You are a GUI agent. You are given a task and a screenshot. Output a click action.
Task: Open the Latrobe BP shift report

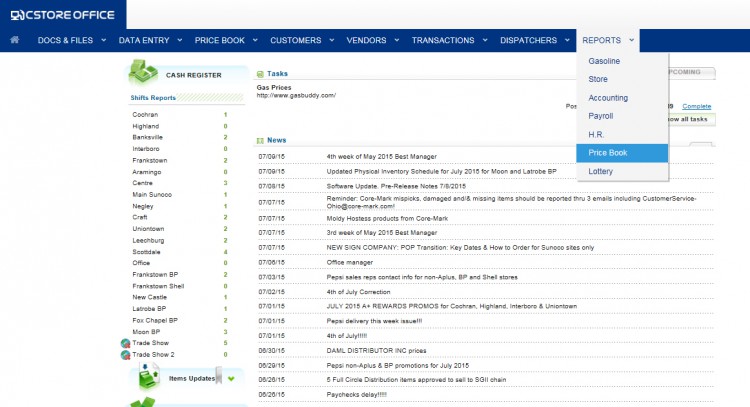(x=149, y=309)
